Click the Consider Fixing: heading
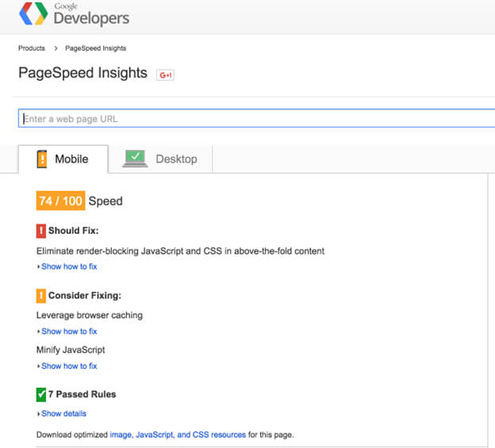This screenshot has width=495, height=448. click(85, 296)
